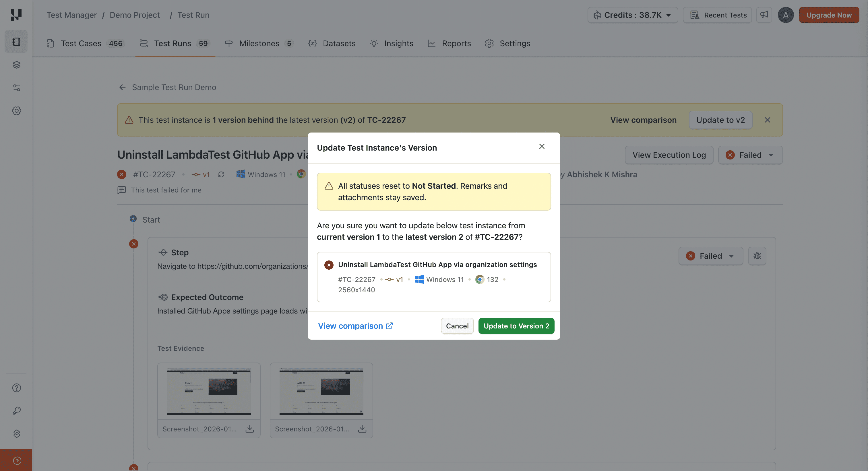Open the filters/configuration sliders icon in sidebar

click(16, 88)
